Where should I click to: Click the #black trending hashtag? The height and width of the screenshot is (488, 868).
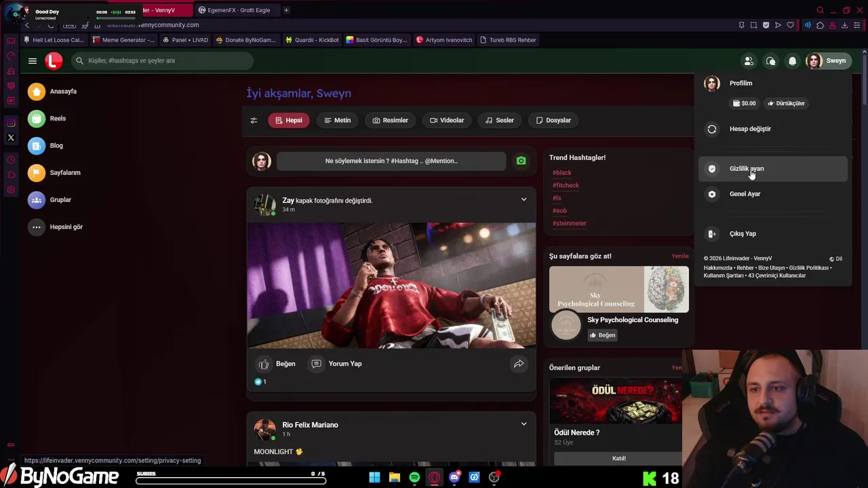tap(562, 173)
